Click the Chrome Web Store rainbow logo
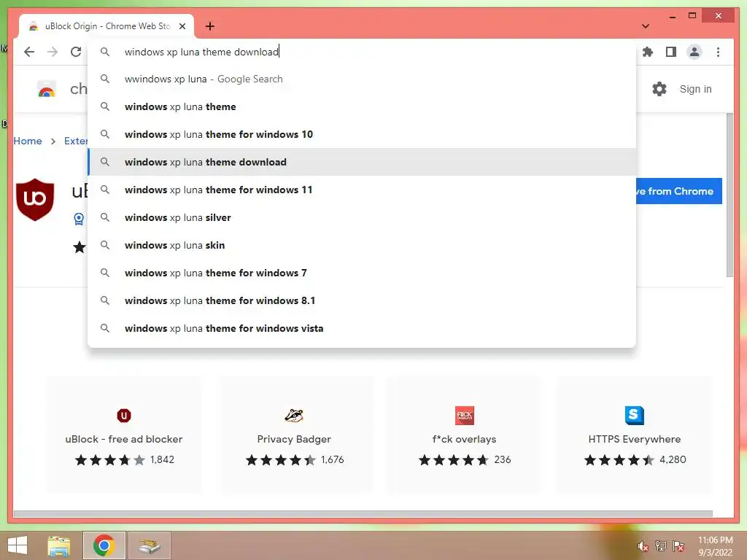This screenshot has width=747, height=560. (47, 89)
